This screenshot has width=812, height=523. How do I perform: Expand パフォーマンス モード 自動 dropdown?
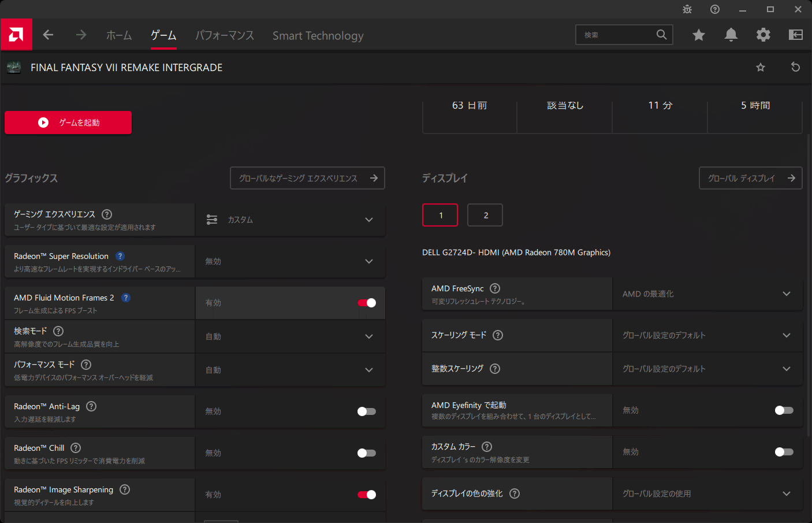(290, 370)
